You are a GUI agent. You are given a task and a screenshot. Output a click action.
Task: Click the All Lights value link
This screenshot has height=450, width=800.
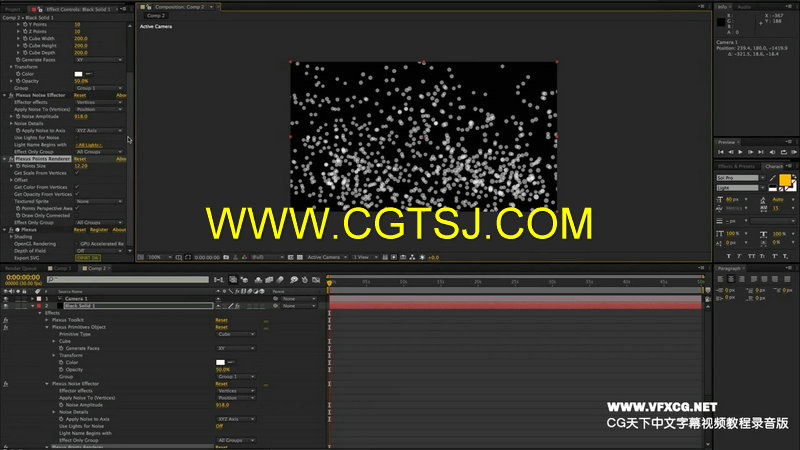coord(89,145)
